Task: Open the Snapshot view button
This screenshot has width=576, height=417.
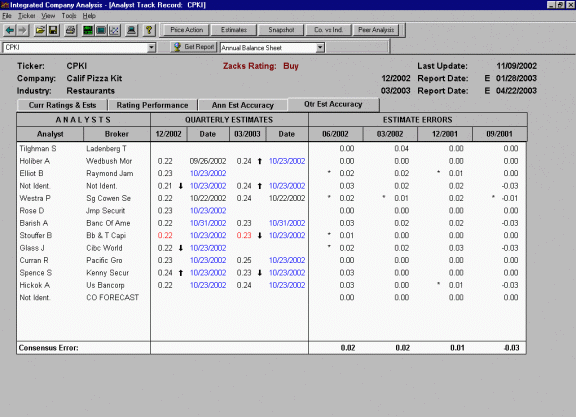Action: click(x=281, y=30)
